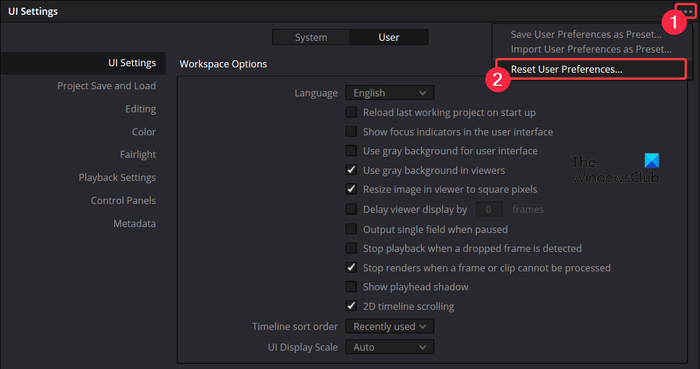Disable 2D timeline scrolling checkbox
Screen dimensions: 700x369
[351, 306]
